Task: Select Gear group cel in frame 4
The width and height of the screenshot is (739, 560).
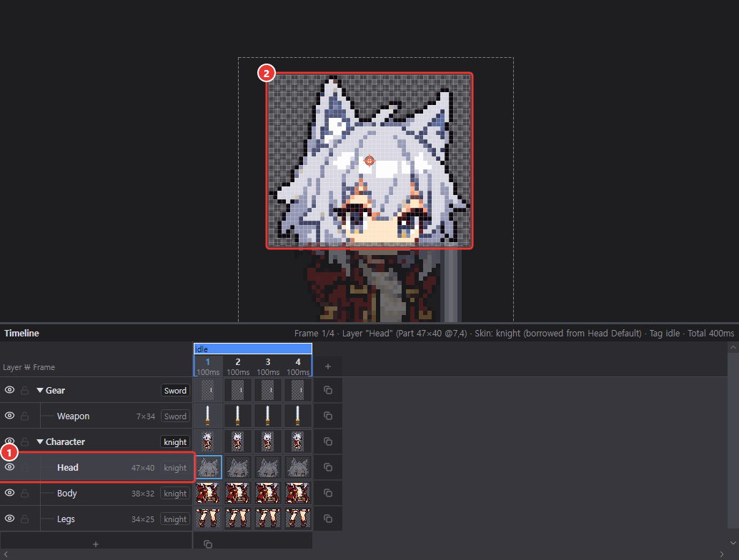Action: click(x=298, y=391)
